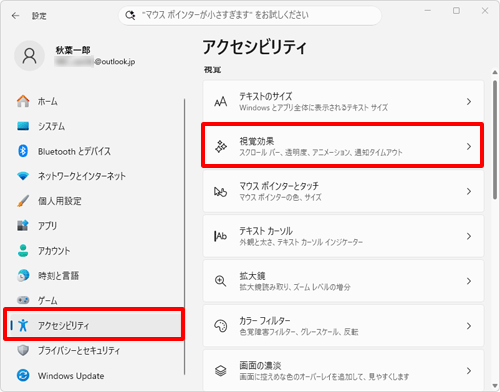Click the privacy shield icon
Screen dimensions: 500x392
23,350
